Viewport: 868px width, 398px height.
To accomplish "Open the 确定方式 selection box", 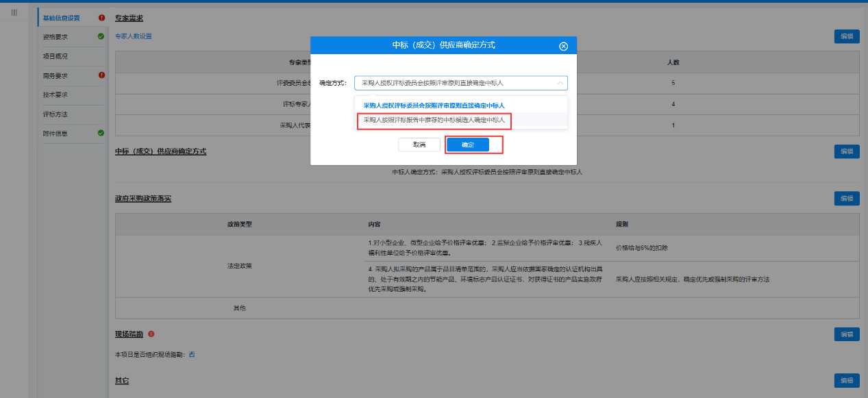I will [452, 83].
